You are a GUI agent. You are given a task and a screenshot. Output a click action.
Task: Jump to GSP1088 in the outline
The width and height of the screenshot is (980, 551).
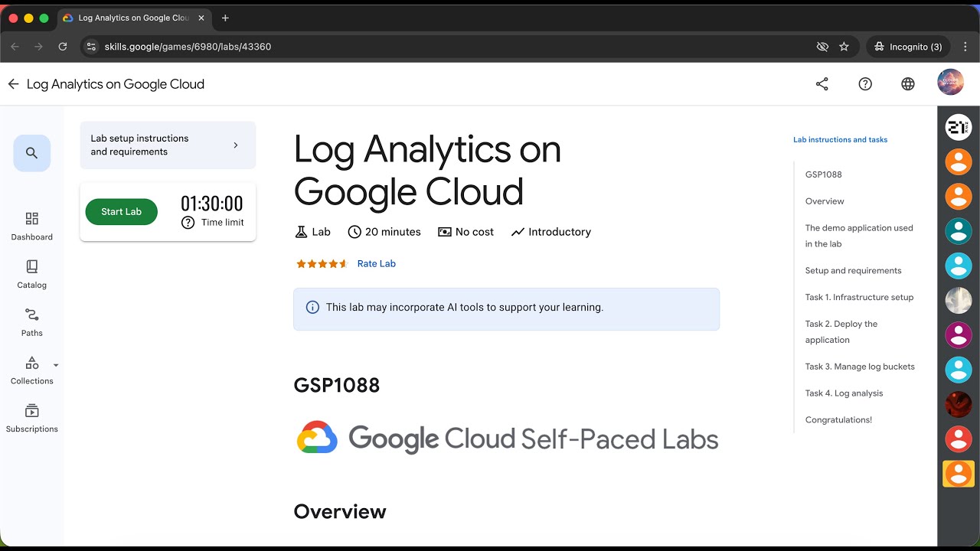824,174
